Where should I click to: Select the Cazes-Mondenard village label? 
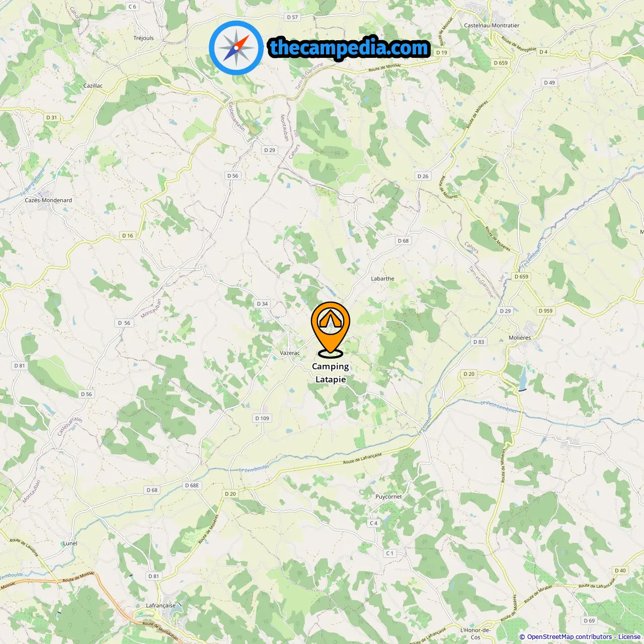[x=48, y=200]
